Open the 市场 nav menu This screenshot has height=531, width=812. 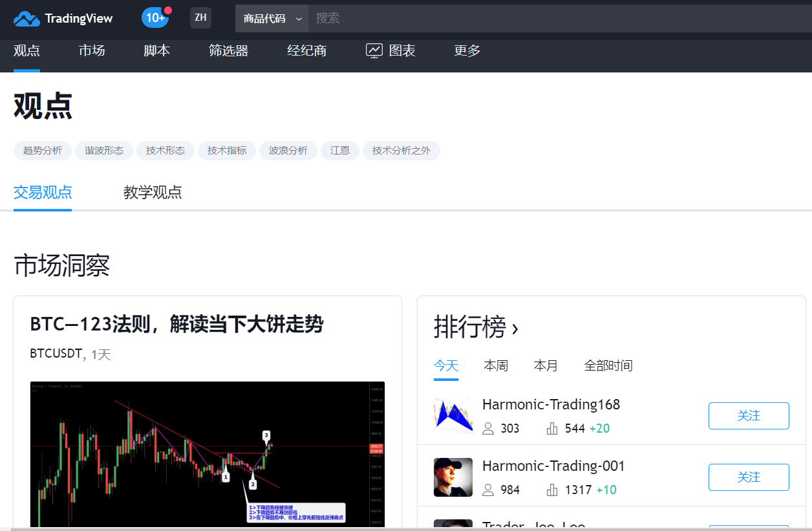92,50
